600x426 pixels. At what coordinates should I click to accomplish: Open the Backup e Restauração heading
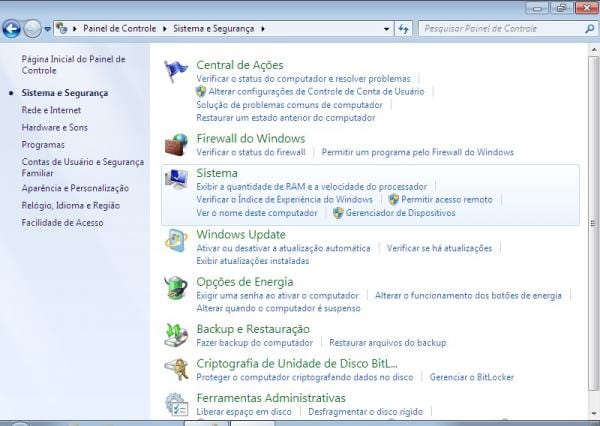click(253, 329)
